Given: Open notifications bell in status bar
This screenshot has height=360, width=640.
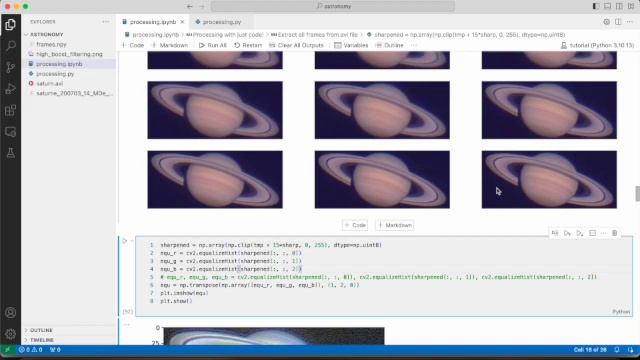Looking at the screenshot, I should tap(617, 350).
